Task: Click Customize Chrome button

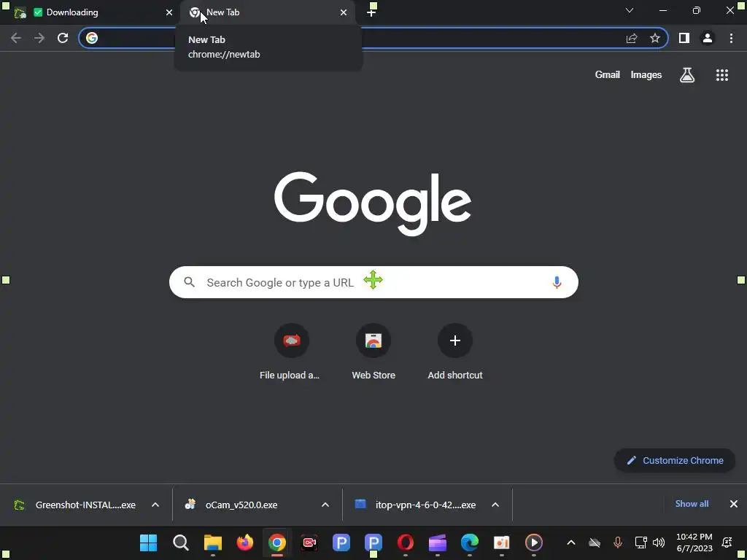Action: click(x=675, y=461)
